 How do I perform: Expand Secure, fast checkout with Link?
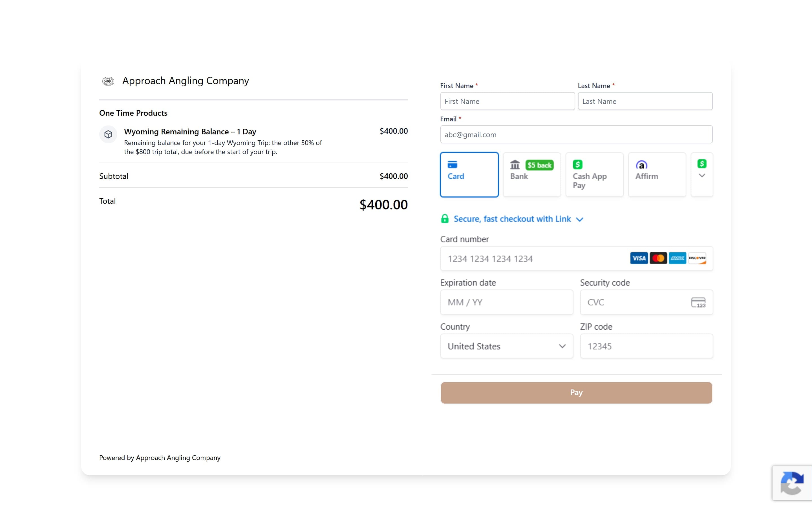[x=512, y=219]
